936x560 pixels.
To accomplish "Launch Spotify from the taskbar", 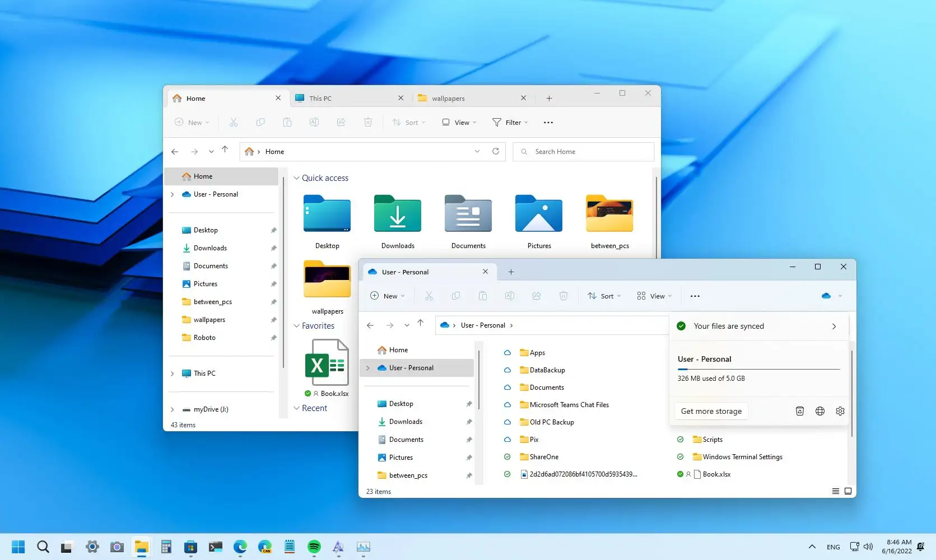I will coord(314,547).
